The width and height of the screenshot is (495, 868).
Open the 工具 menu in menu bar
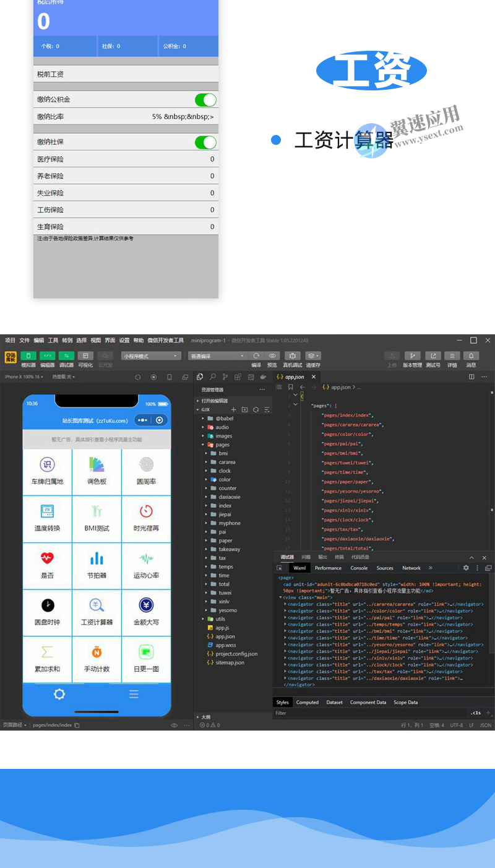click(53, 341)
